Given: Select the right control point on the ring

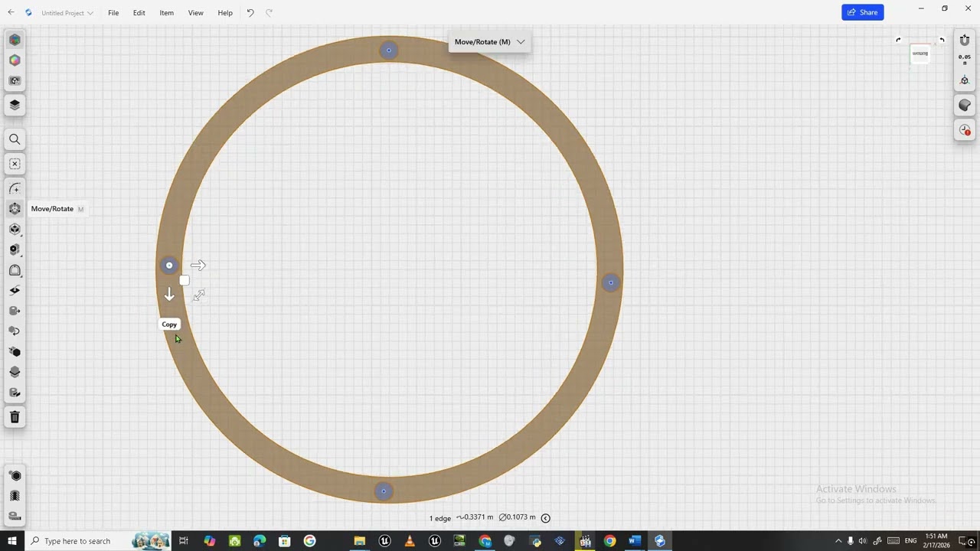Looking at the screenshot, I should click(x=610, y=282).
